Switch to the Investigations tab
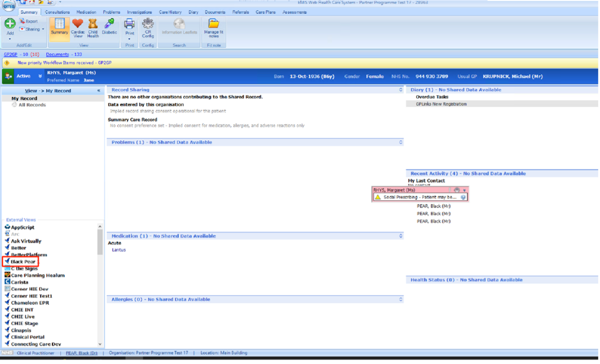This screenshot has height=364, width=600. point(140,12)
